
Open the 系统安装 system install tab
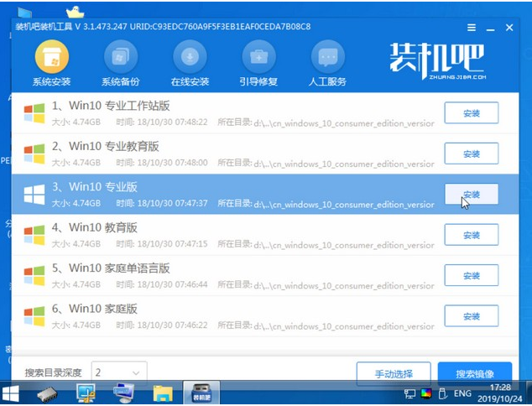click(x=51, y=64)
